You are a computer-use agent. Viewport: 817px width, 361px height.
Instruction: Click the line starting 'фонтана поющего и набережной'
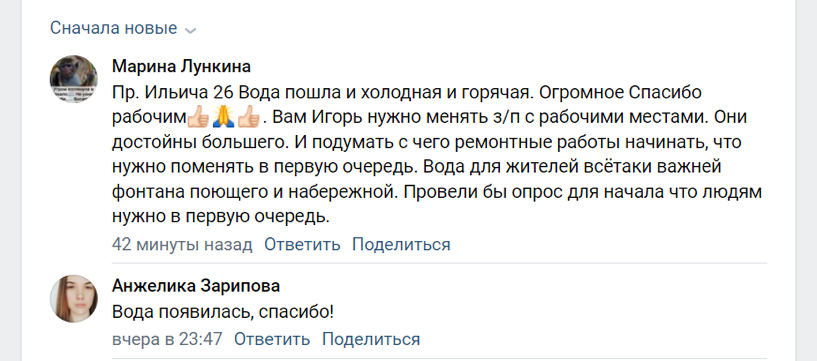click(x=437, y=192)
